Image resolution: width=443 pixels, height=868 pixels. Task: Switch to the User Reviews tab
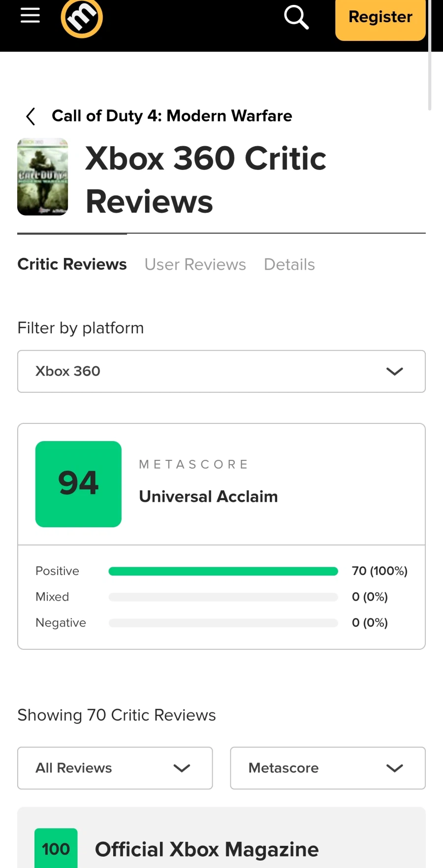[195, 264]
